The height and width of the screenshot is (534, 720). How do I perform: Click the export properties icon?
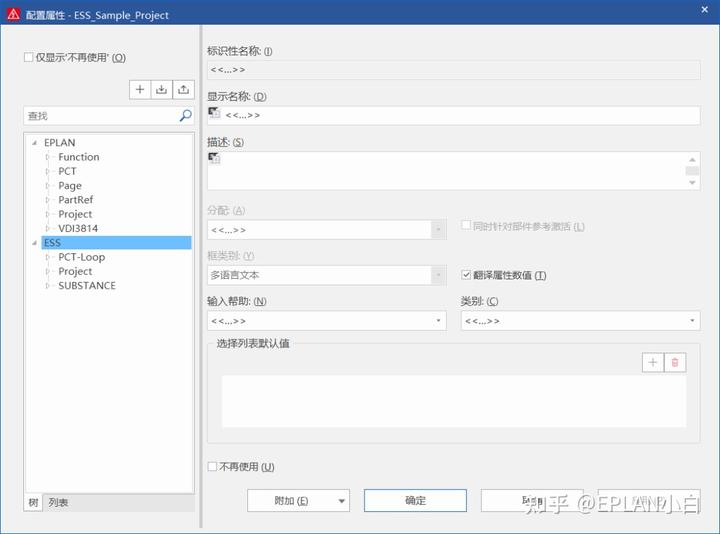click(x=183, y=89)
